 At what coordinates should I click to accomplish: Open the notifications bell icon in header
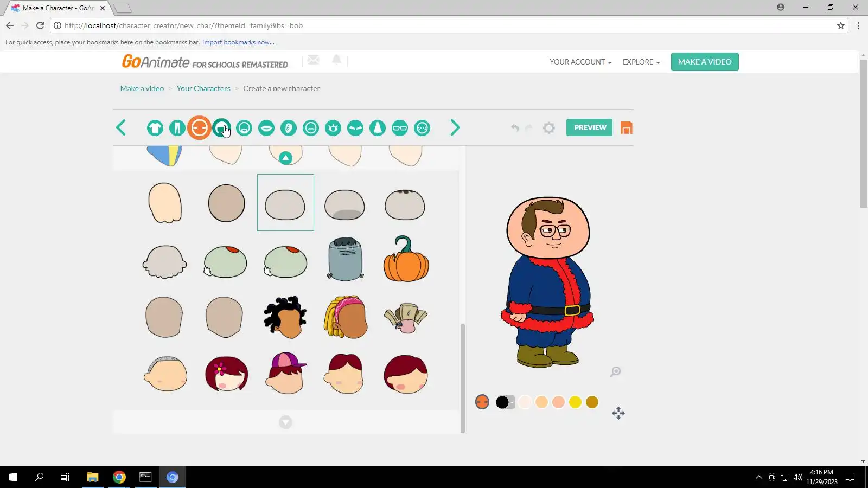click(336, 60)
